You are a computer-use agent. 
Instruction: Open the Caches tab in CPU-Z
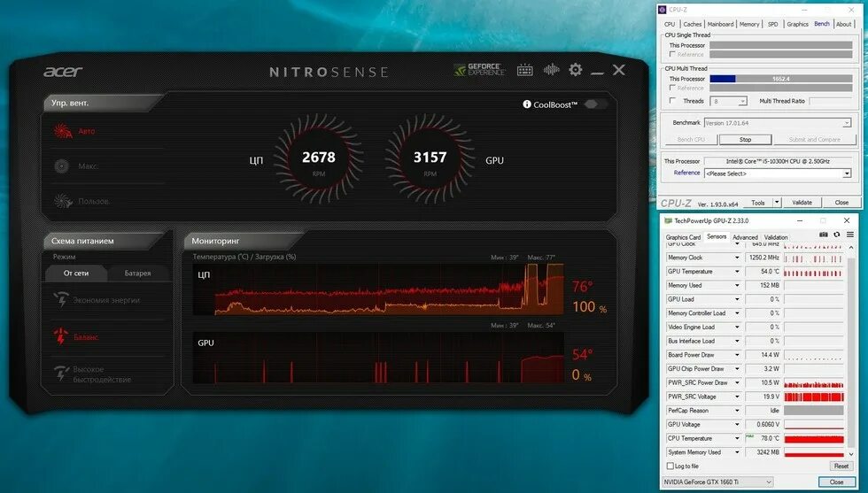[x=692, y=25]
